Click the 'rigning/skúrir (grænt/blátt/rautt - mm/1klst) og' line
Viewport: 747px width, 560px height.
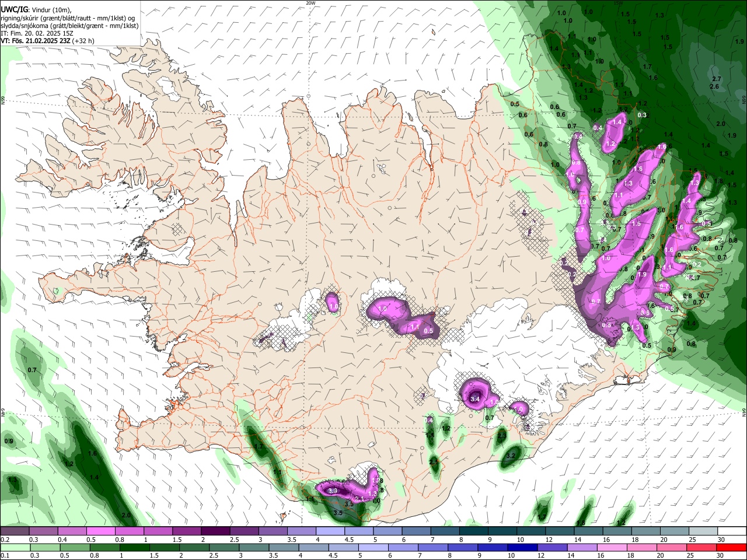[68, 17]
